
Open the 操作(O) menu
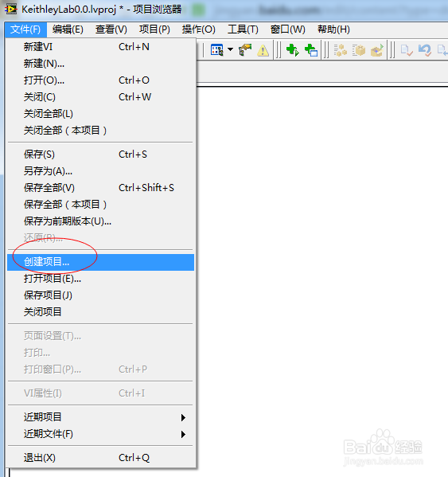pyautogui.click(x=199, y=29)
